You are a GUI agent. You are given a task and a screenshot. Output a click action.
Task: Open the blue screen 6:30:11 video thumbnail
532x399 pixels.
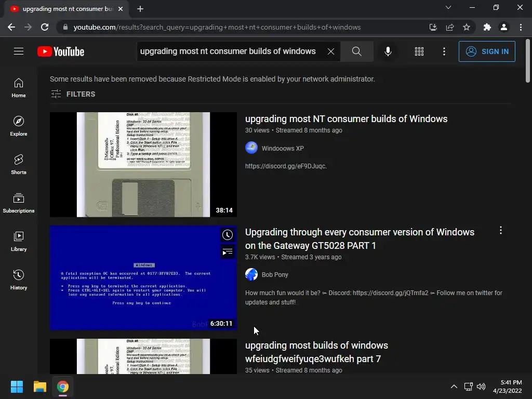pyautogui.click(x=143, y=278)
